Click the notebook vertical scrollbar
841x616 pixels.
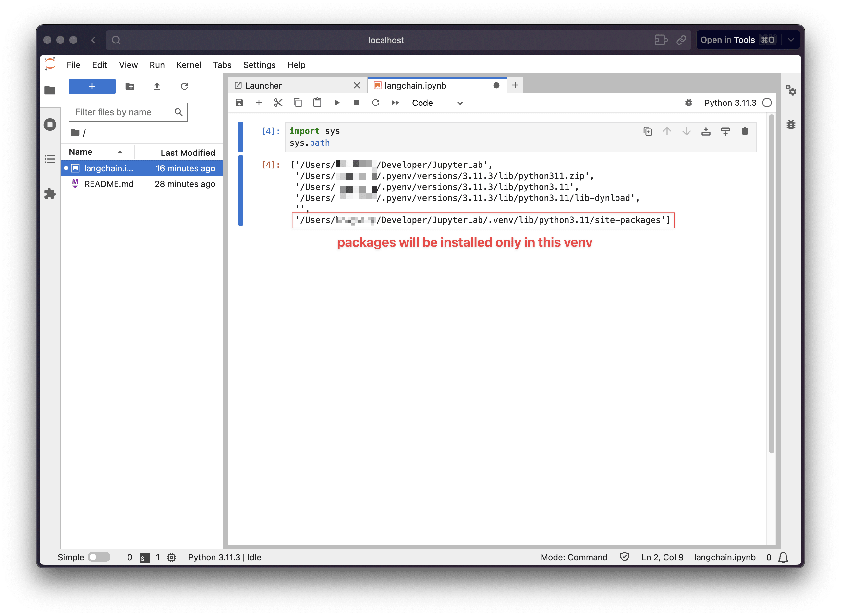(x=771, y=283)
